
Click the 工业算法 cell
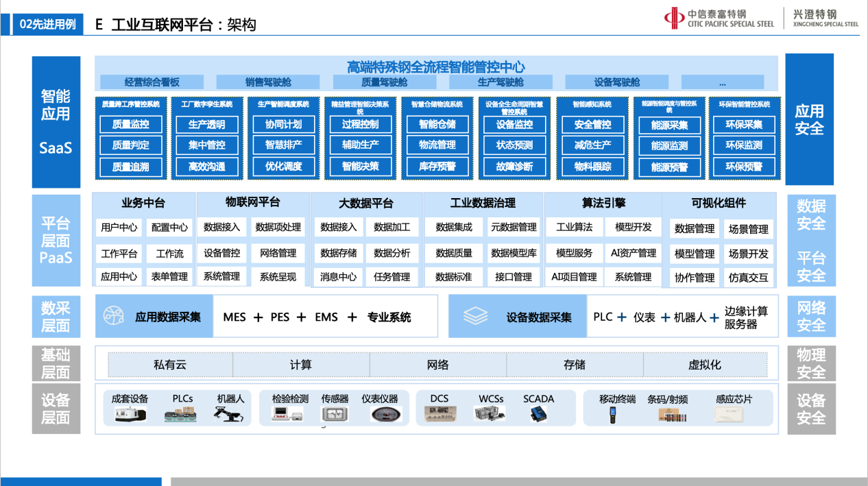575,227
